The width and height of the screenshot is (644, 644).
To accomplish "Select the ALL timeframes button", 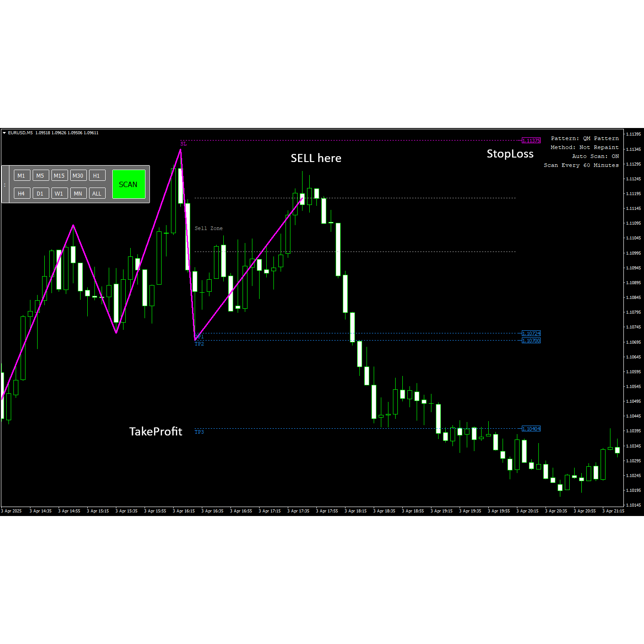I will (x=97, y=193).
